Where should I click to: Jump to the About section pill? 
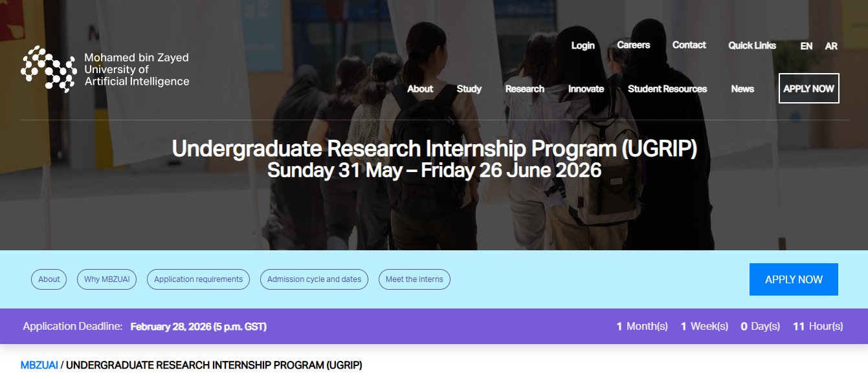(x=49, y=279)
